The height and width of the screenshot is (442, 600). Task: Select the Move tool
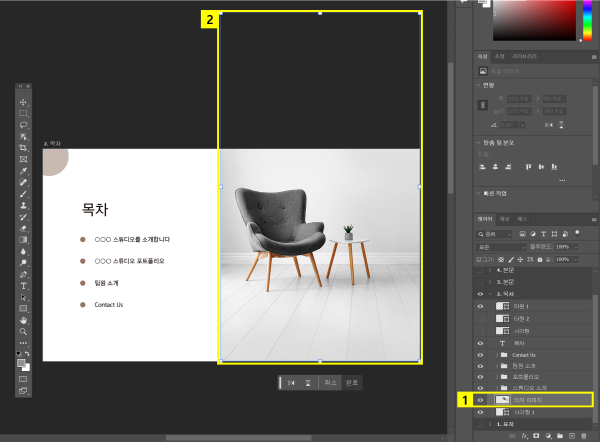[x=23, y=102]
